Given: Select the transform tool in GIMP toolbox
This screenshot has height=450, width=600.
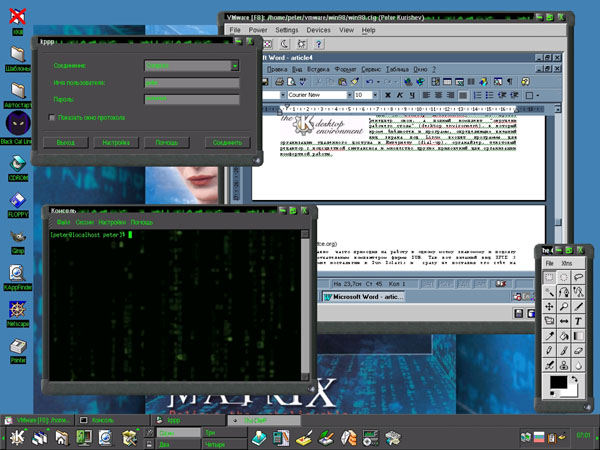Looking at the screenshot, I should pos(549,321).
